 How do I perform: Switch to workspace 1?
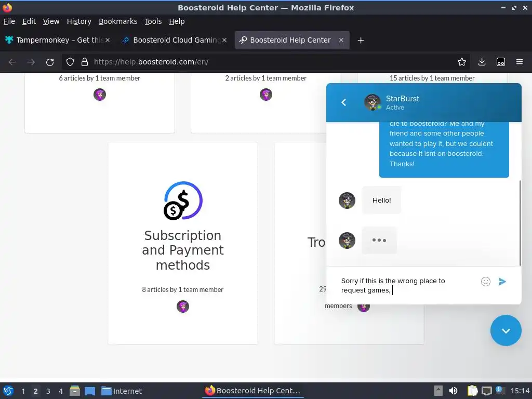pyautogui.click(x=23, y=391)
